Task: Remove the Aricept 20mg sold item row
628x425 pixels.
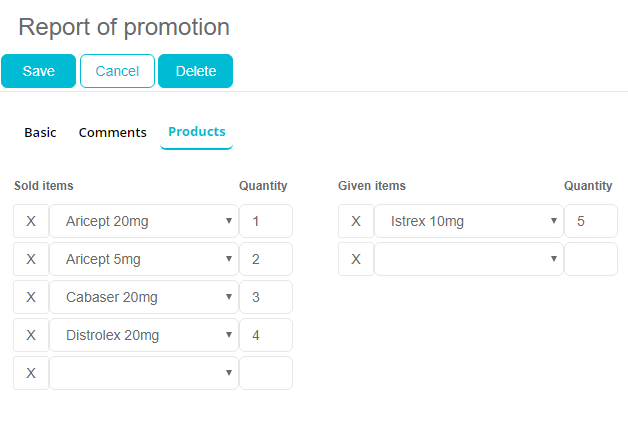Action: coord(31,221)
